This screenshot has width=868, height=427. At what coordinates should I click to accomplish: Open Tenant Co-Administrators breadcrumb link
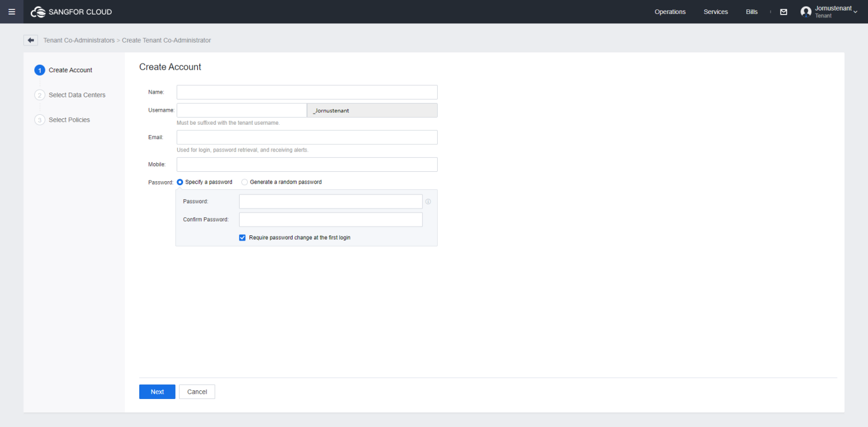(x=79, y=40)
